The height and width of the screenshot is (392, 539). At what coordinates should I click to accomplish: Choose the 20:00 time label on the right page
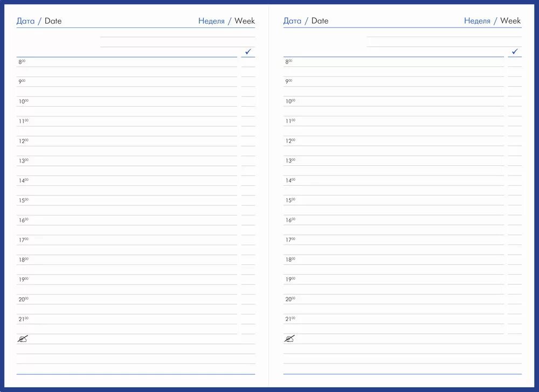[290, 299]
